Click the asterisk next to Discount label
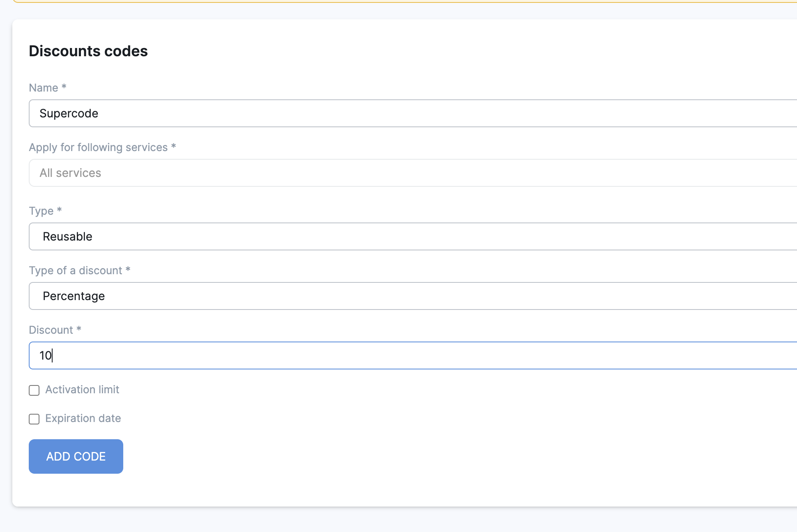This screenshot has width=797, height=532. (79, 329)
